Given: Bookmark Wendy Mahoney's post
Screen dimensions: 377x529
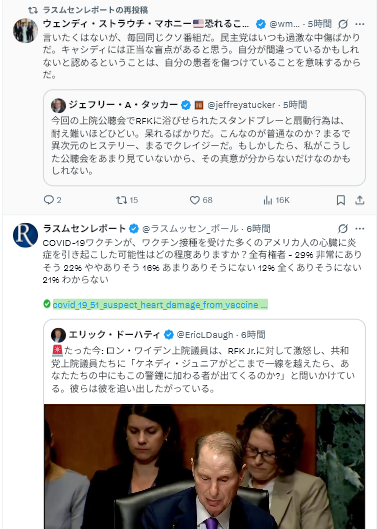Looking at the screenshot, I should pyautogui.click(x=341, y=200).
